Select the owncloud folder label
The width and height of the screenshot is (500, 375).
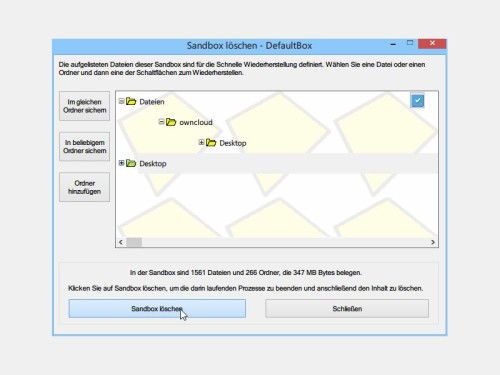pyautogui.click(x=196, y=122)
